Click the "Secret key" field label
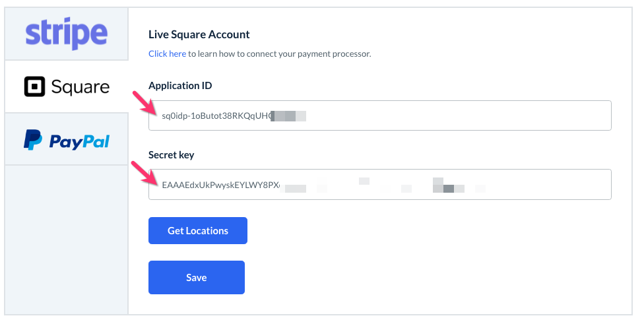644x322 pixels. click(x=172, y=155)
